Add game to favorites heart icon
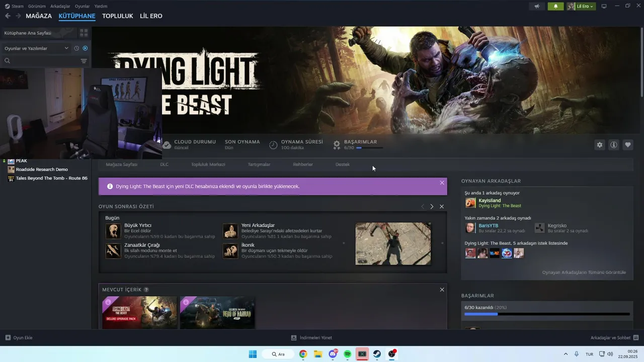This screenshot has width=644, height=362. coord(628,145)
